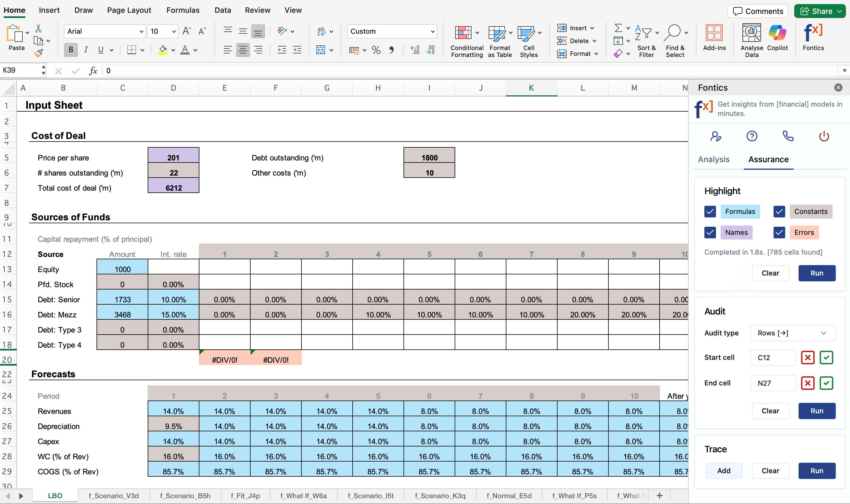Viewport: 850px width, 504px height.
Task: Open the Fontics help question-mark icon
Action: [751, 136]
